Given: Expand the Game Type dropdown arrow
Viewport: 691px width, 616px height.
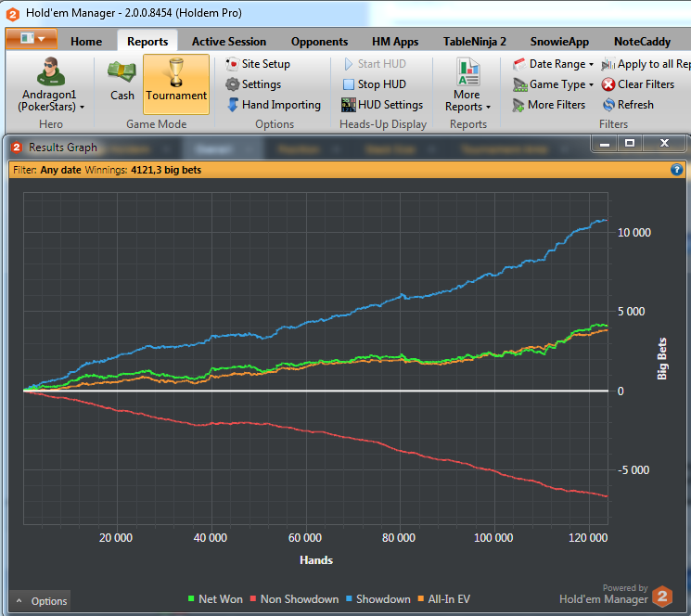Looking at the screenshot, I should click(592, 84).
